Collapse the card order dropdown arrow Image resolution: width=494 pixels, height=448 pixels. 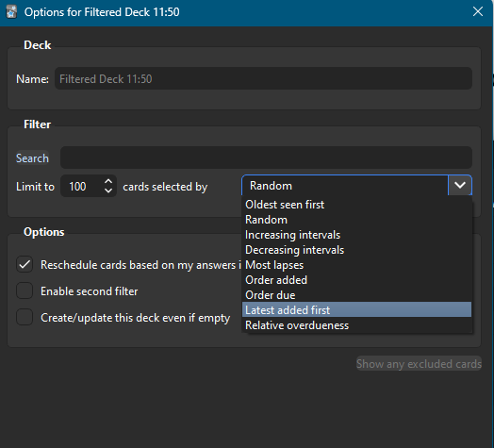pyautogui.click(x=460, y=186)
